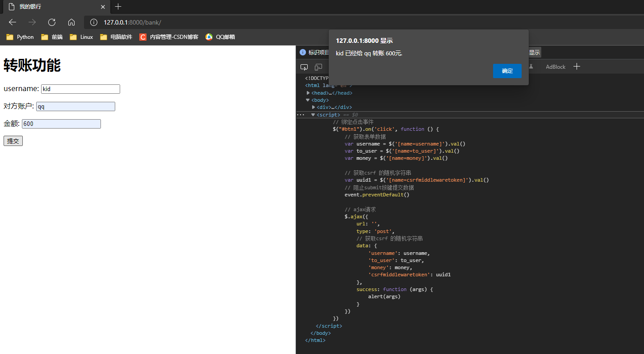Click the forward navigation arrow
This screenshot has width=644, height=354.
pyautogui.click(x=32, y=22)
